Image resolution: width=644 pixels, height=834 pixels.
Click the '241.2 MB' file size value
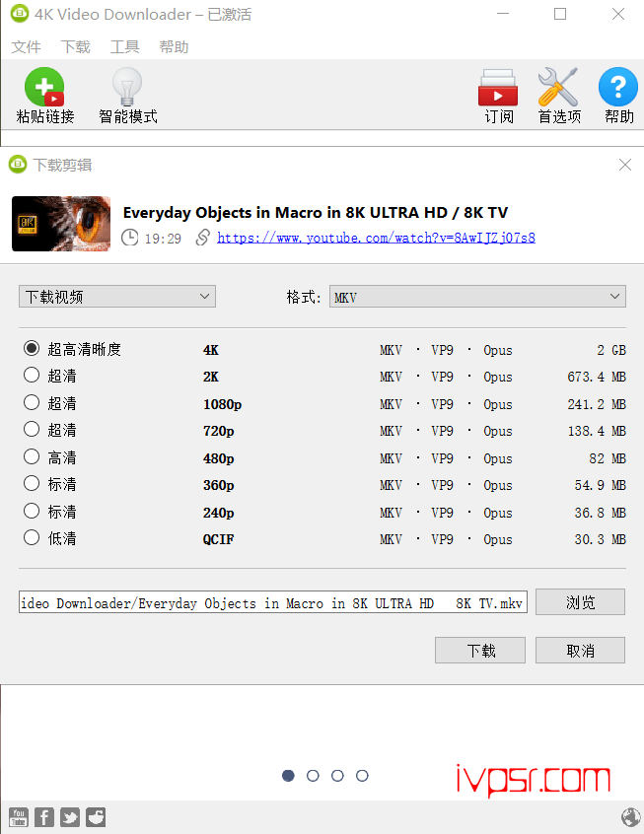[597, 404]
